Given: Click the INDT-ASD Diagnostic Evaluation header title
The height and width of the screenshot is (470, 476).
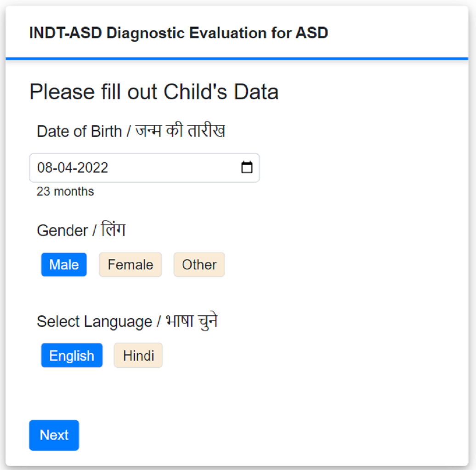Looking at the screenshot, I should (x=178, y=33).
